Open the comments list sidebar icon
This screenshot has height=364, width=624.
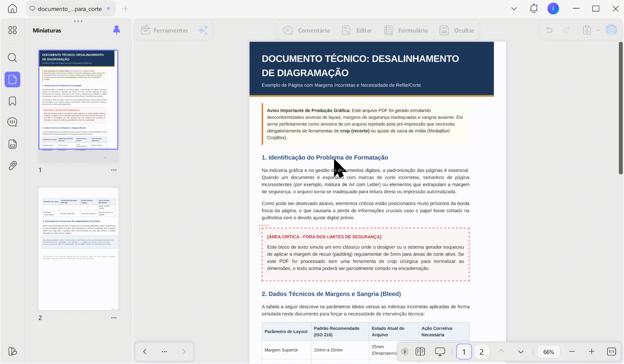tap(12, 122)
